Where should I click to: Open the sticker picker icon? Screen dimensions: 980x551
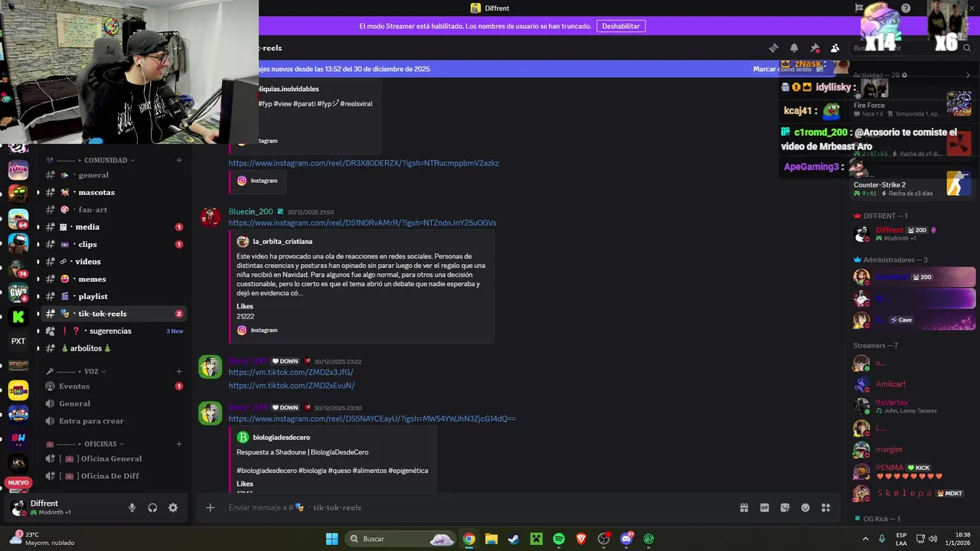pos(785,507)
